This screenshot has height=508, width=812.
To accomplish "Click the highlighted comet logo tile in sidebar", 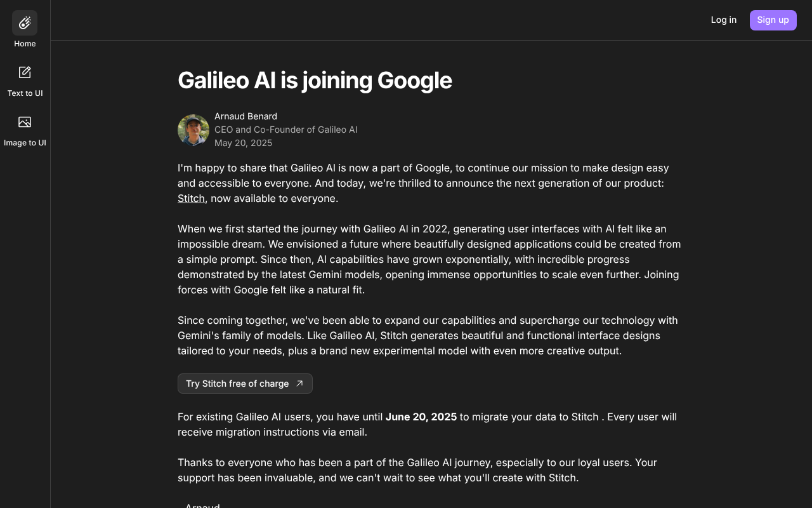I will [25, 22].
